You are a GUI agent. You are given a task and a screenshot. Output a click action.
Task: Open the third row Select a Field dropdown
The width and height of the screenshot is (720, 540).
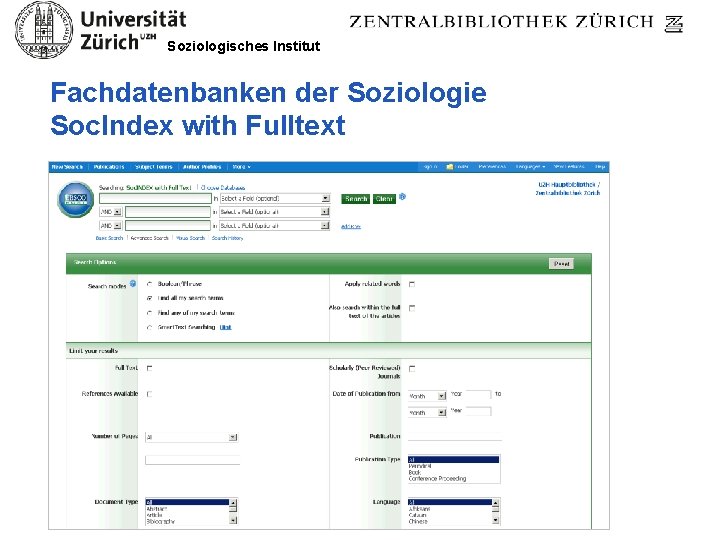[x=275, y=226]
